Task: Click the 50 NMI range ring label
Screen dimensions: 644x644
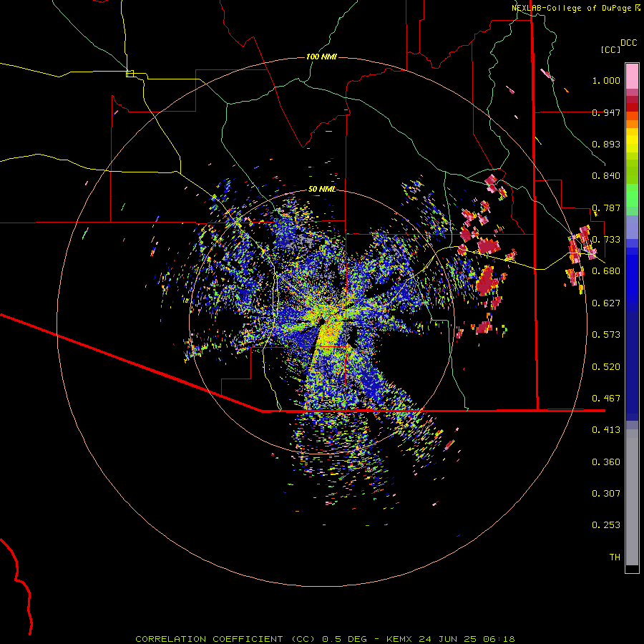Action: pos(322,189)
